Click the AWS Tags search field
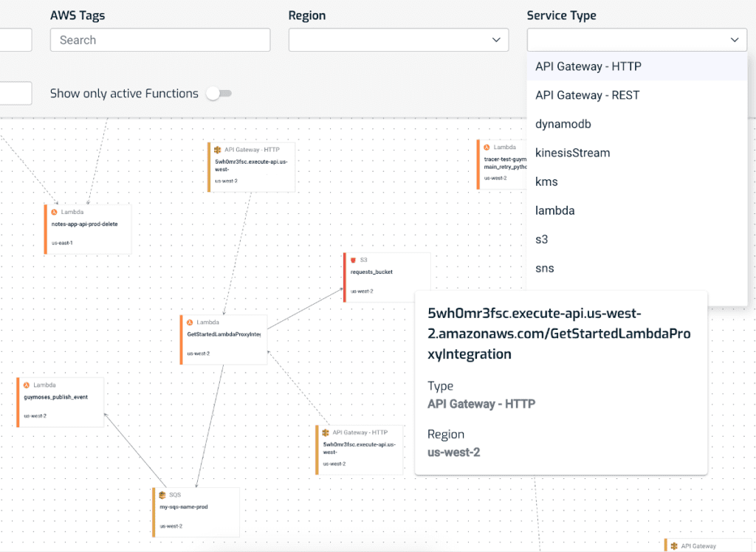756x552 pixels. tap(159, 40)
